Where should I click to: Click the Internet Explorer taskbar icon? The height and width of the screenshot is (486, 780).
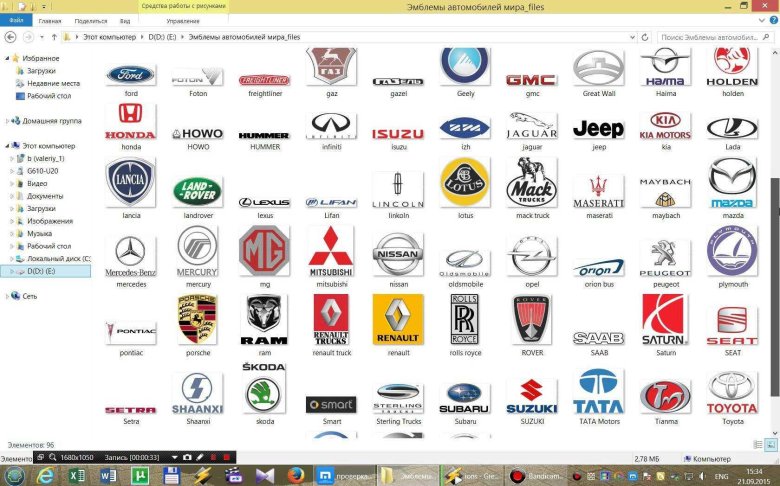coord(46,475)
